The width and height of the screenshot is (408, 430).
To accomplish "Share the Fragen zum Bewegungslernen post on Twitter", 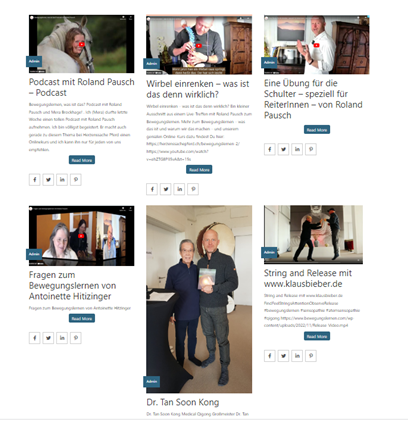I will [48, 338].
